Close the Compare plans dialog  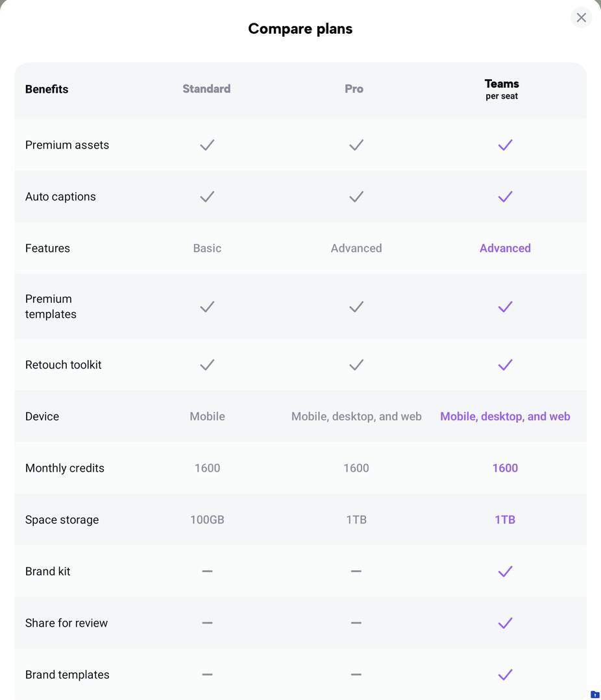[x=581, y=18]
